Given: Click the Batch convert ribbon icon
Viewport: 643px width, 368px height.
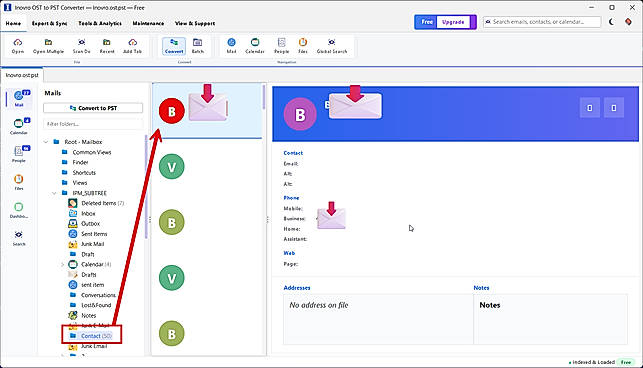Looking at the screenshot, I should point(198,46).
